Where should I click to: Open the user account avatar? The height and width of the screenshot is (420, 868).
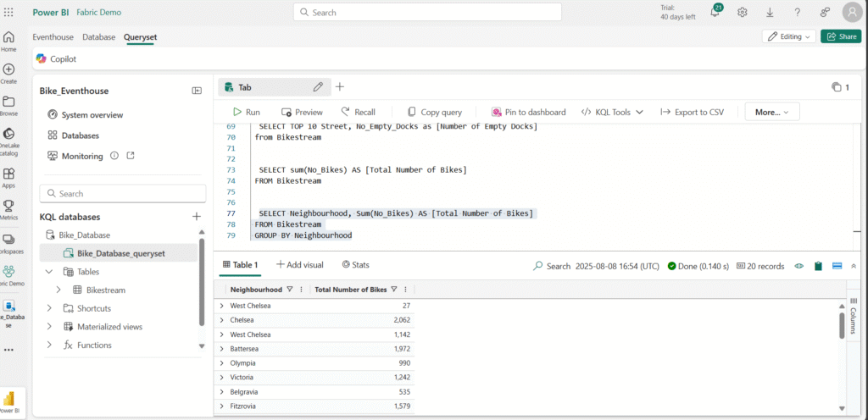click(x=853, y=12)
